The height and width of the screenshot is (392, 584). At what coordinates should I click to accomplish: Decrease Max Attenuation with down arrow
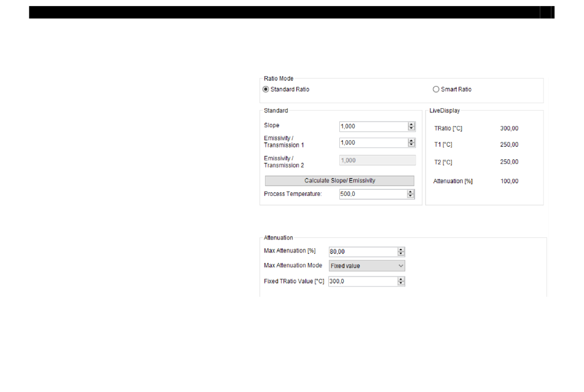[x=401, y=254]
